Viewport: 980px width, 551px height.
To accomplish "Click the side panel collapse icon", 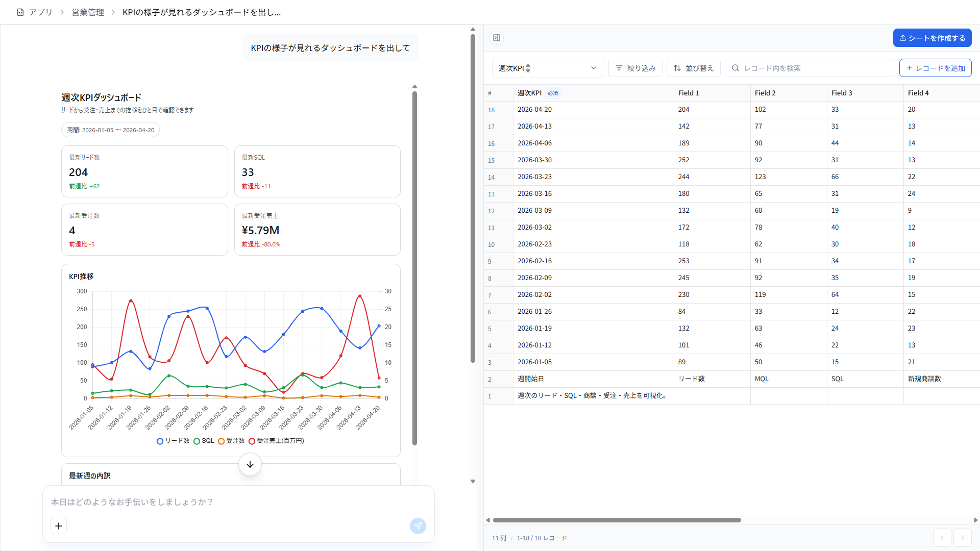I will (x=496, y=38).
